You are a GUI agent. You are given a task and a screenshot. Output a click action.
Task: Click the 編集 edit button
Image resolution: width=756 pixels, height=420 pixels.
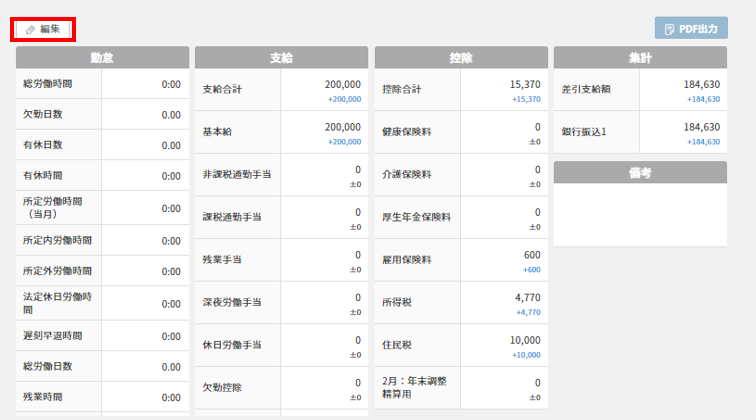[x=44, y=29]
